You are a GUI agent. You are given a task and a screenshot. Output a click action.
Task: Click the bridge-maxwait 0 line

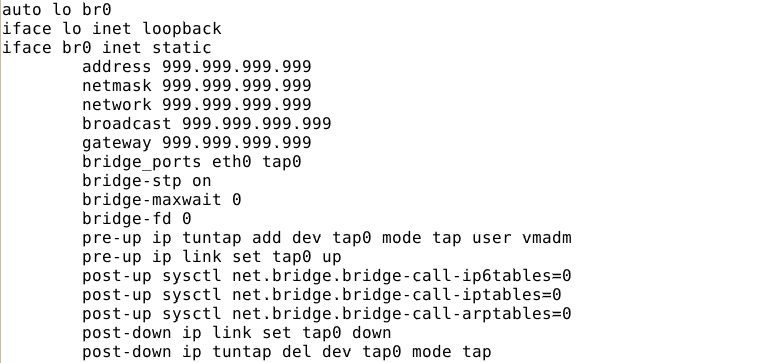click(x=162, y=200)
